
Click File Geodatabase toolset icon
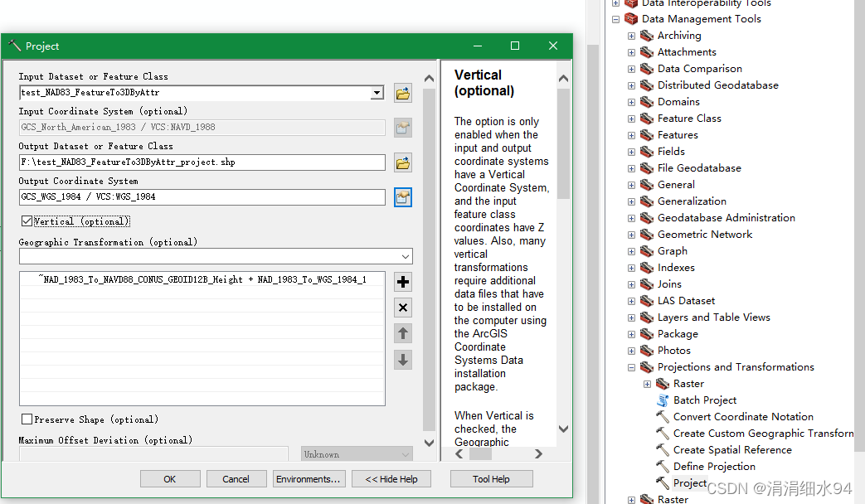coord(647,168)
